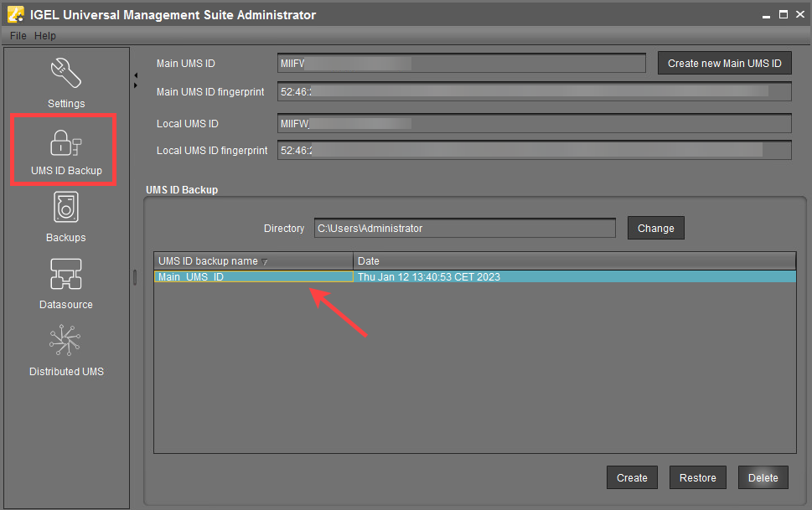Open the Backups section
Viewport: 812px width, 510px height.
click(x=65, y=216)
